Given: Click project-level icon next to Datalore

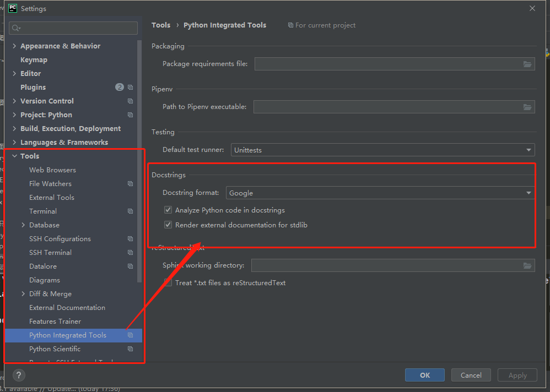Looking at the screenshot, I should pyautogui.click(x=130, y=266).
